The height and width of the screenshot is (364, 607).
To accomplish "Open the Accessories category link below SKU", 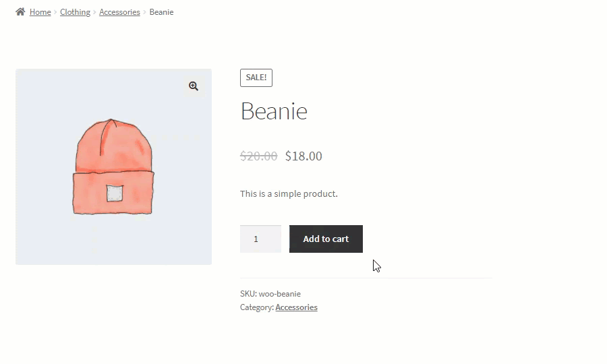I will [x=297, y=307].
